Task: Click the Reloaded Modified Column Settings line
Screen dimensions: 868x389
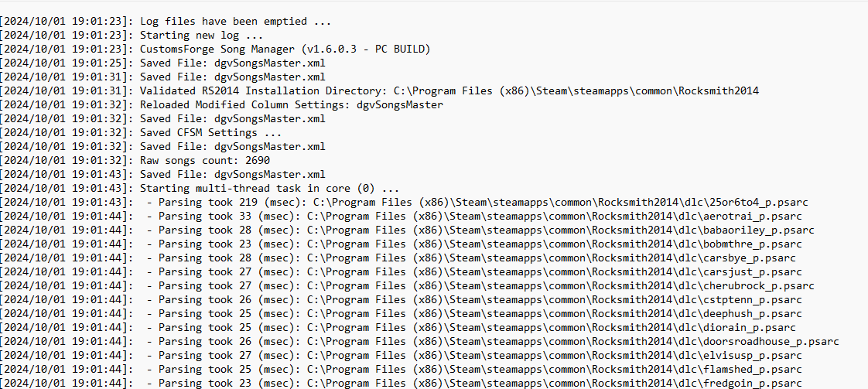Action: tap(221, 104)
